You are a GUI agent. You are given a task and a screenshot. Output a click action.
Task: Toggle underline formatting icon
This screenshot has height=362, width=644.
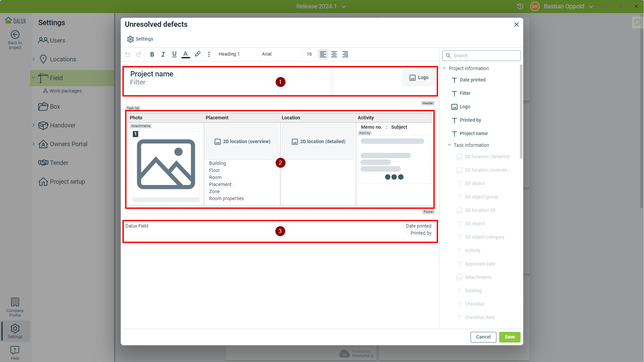[174, 54]
